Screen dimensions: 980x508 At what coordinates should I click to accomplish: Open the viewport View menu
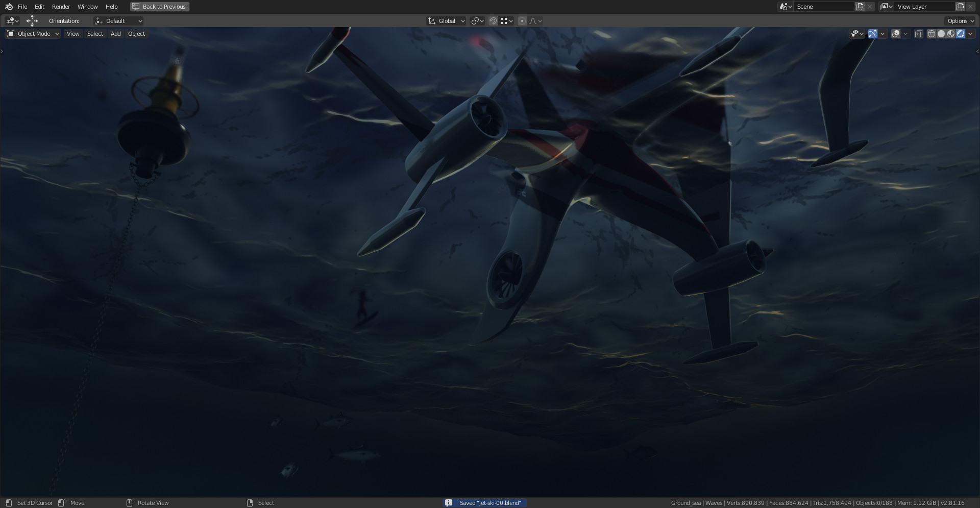73,34
